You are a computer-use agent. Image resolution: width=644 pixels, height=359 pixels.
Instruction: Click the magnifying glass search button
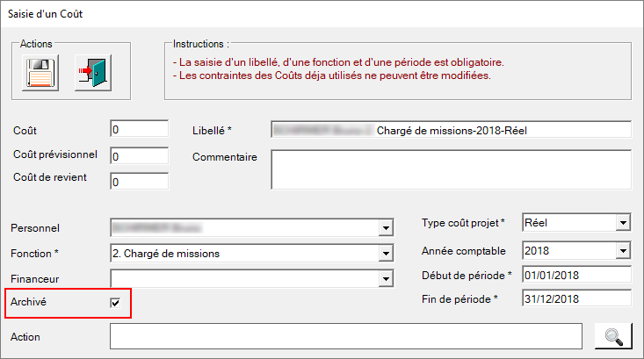tap(613, 336)
